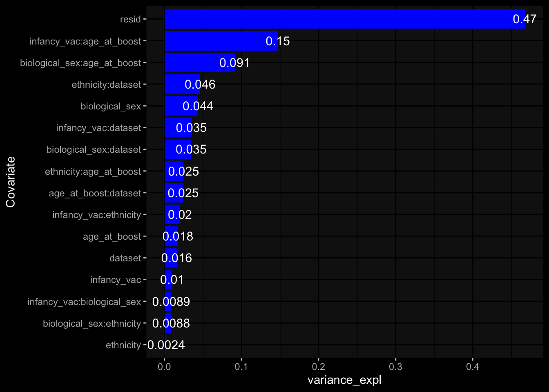Image resolution: width=549 pixels, height=392 pixels.
Task: Click the 'infancy_vac:age_at_boost' axis label
Action: coord(85,41)
